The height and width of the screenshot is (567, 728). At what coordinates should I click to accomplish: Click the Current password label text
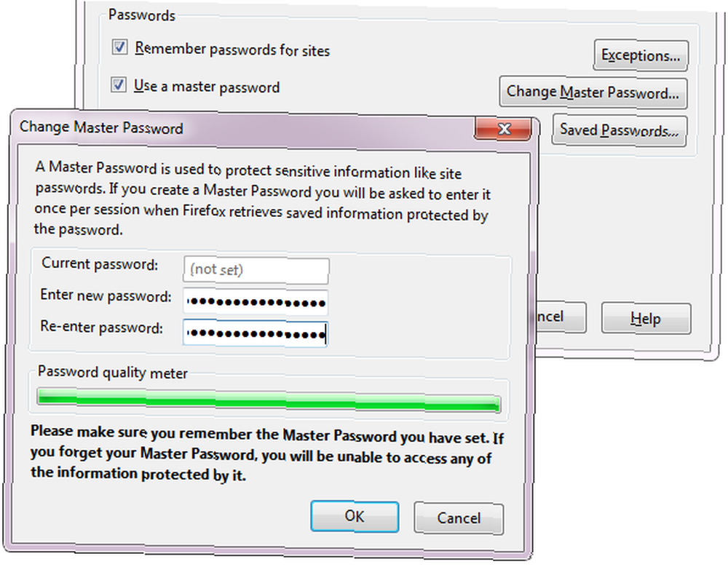[x=100, y=263]
